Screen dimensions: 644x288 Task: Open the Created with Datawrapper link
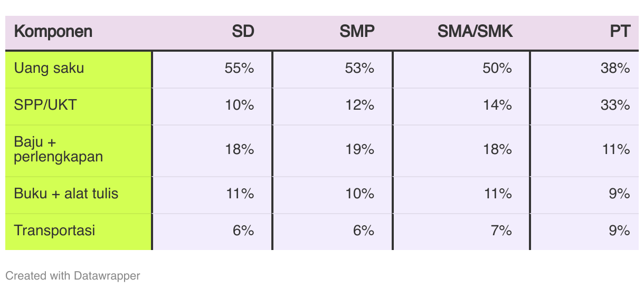click(x=73, y=275)
